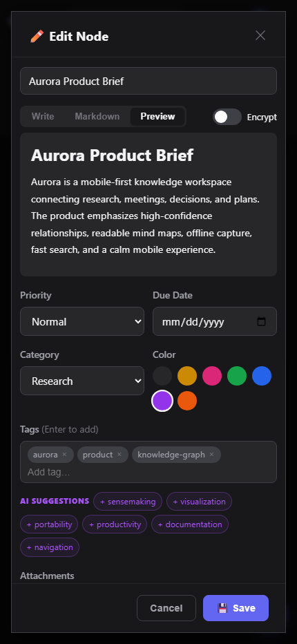Remove the product tag with its x
The image size is (297, 644).
point(119,455)
